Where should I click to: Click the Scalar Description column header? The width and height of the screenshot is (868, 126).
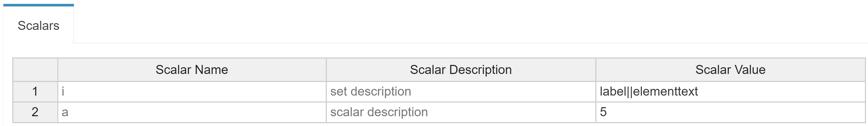pos(461,70)
